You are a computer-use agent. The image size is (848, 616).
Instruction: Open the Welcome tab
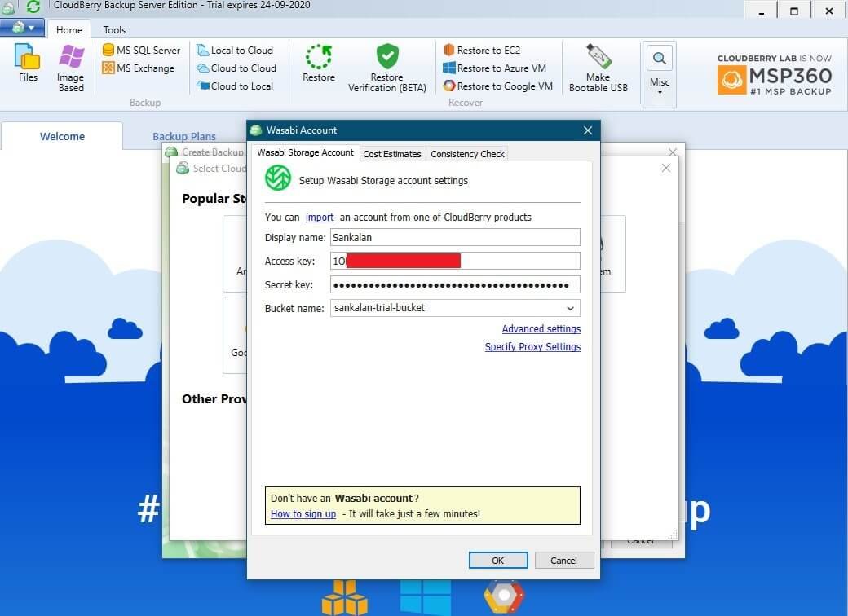coord(62,136)
